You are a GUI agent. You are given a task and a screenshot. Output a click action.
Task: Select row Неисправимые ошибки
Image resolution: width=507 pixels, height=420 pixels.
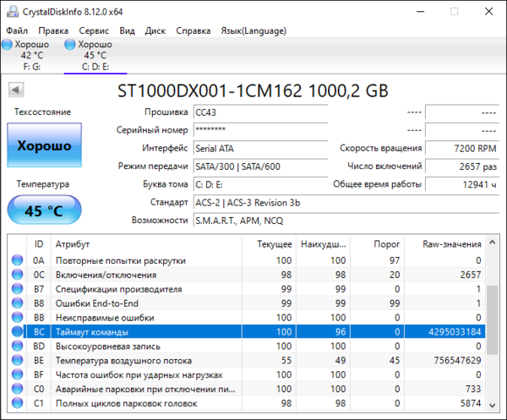[x=247, y=317]
